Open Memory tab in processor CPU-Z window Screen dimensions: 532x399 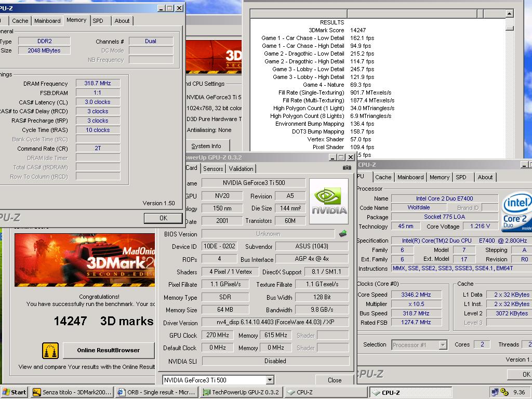[x=440, y=177]
